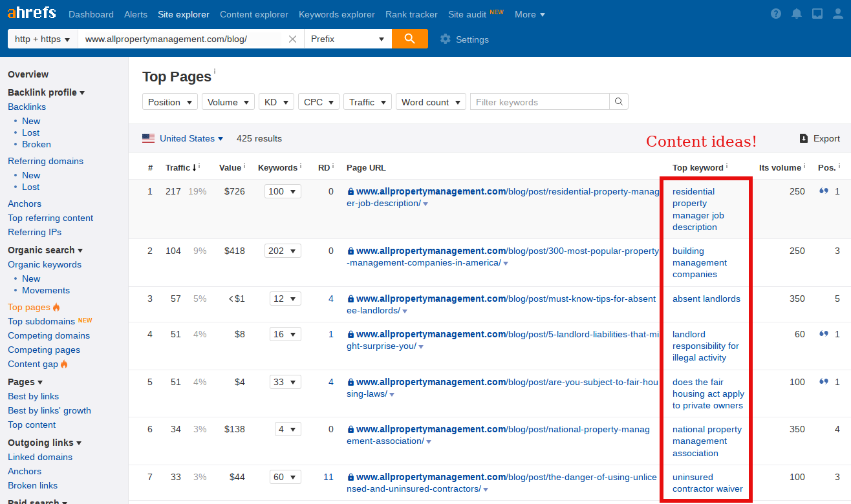Click the uninsured contractor waiver keyword
This screenshot has width=851, height=504.
tap(707, 483)
